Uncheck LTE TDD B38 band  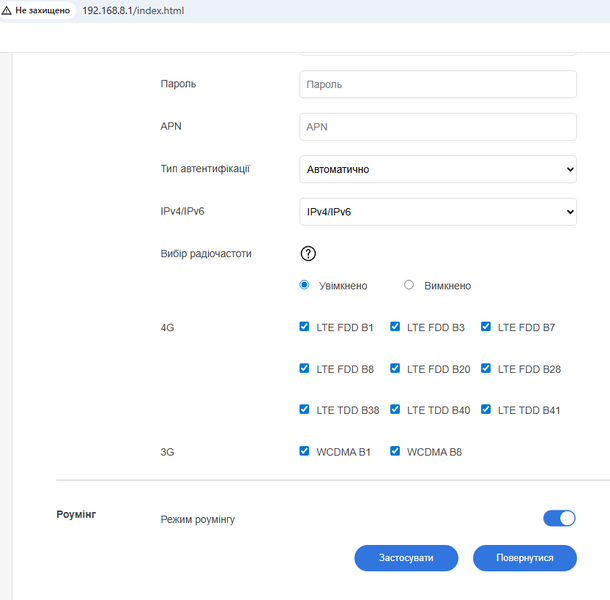(304, 409)
